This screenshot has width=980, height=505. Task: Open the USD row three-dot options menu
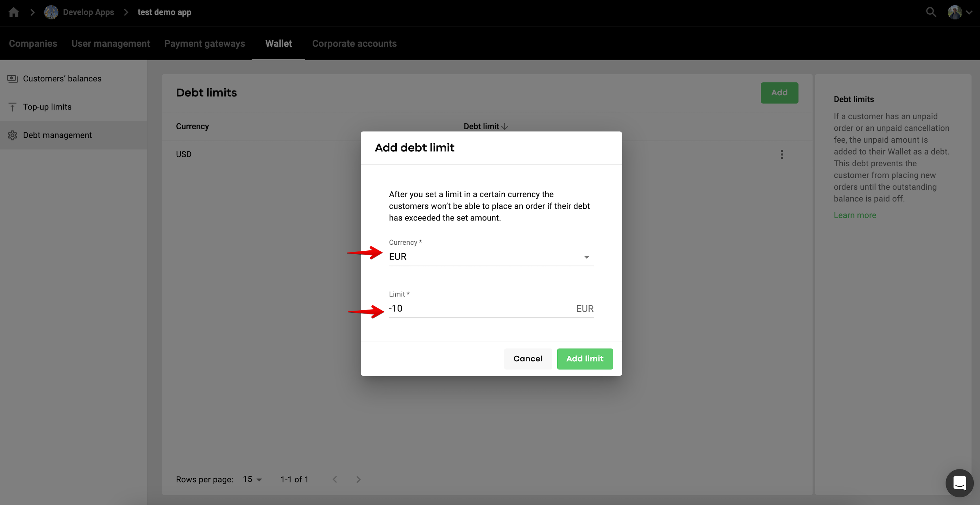[782, 154]
